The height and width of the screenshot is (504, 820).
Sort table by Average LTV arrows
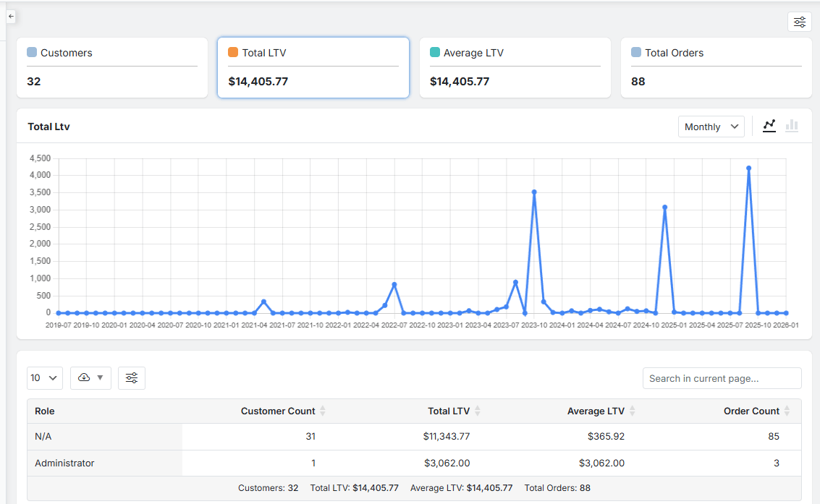(632, 411)
